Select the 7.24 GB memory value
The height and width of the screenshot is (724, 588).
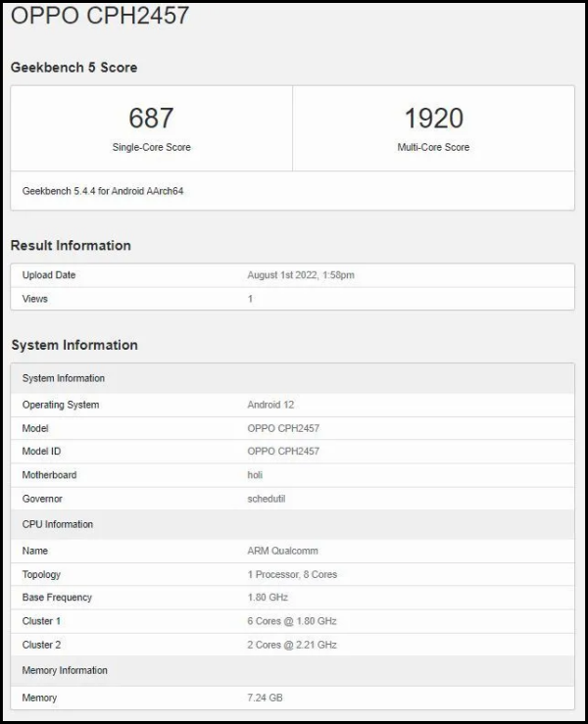[265, 698]
